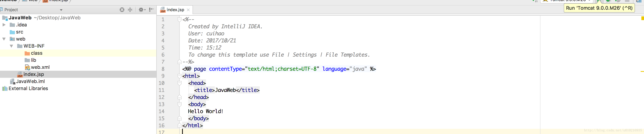
Task: Open Project panel settings gear
Action: (x=142, y=10)
